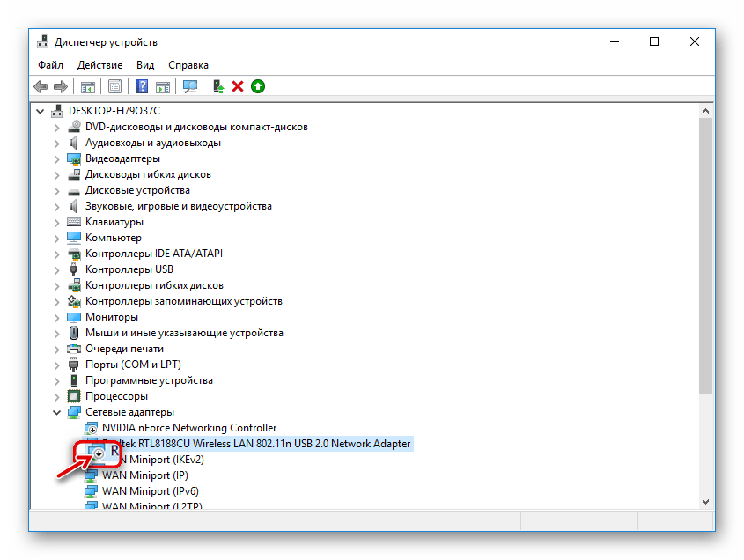This screenshot has height=560, width=744.
Task: Click the NVIDIA nForce adapter icon
Action: 91,428
